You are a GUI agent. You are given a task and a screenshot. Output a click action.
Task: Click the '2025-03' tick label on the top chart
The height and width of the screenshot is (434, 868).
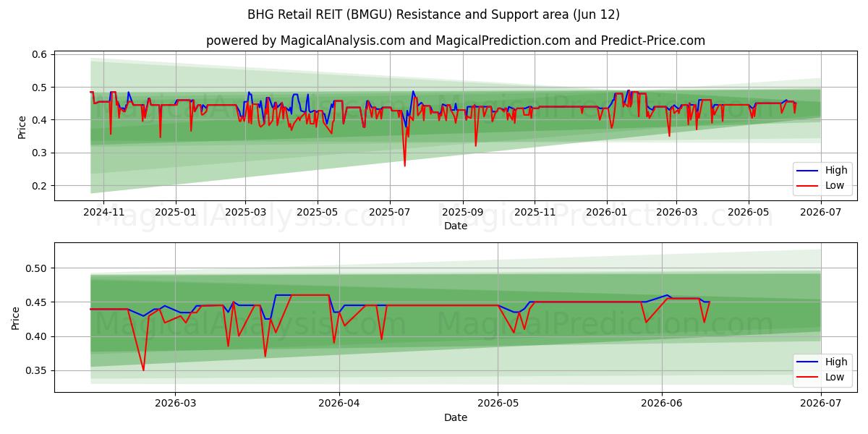coord(245,213)
